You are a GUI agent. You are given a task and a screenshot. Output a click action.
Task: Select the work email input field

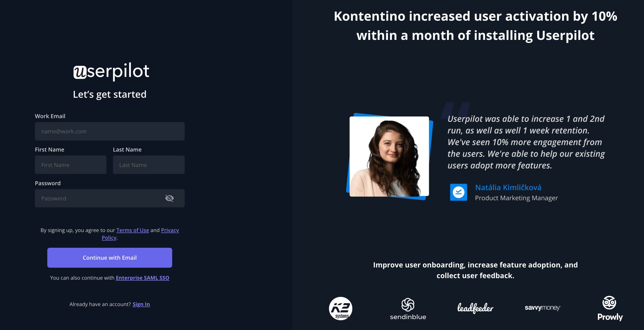click(110, 131)
